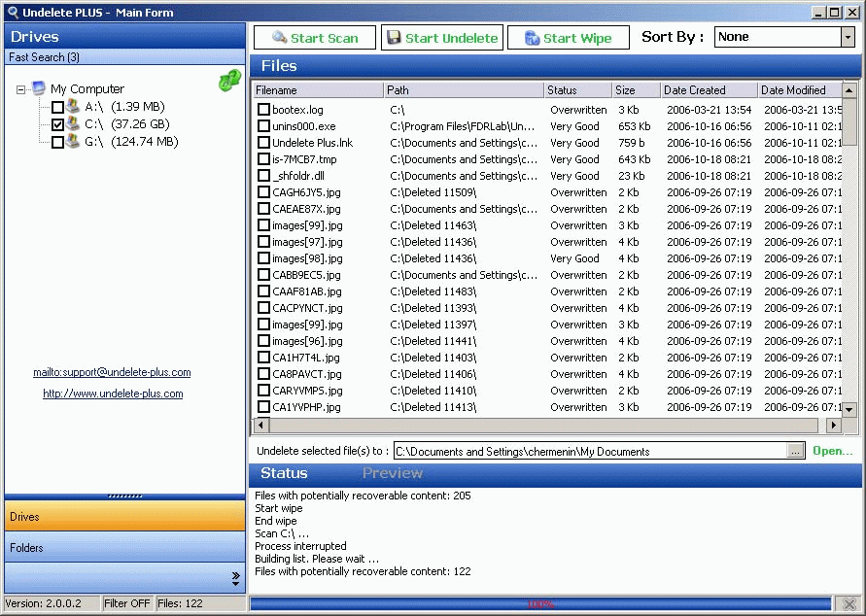Image resolution: width=866 pixels, height=616 pixels.
Task: Select the CAEAE87X.jpg filename
Action: tap(306, 209)
